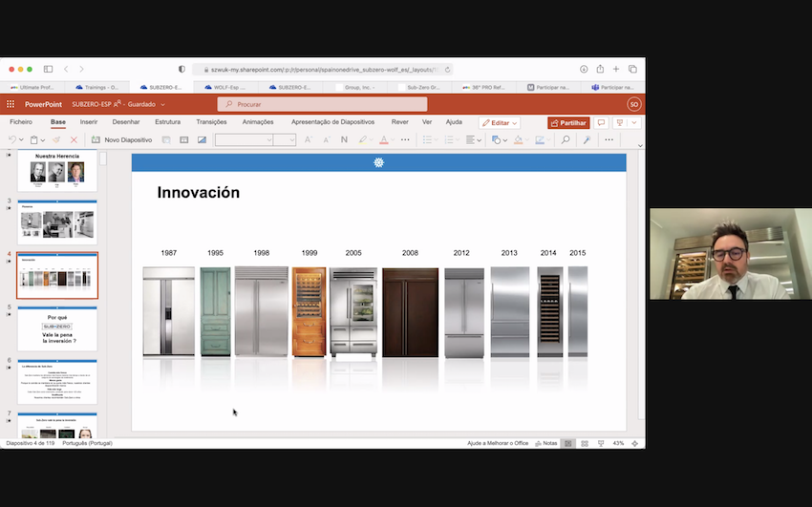Click the numbered list icon
The width and height of the screenshot is (812, 507).
pos(449,139)
